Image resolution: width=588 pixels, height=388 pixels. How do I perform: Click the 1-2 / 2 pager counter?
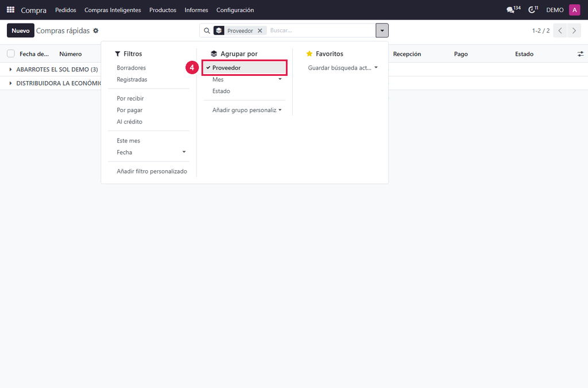click(541, 31)
